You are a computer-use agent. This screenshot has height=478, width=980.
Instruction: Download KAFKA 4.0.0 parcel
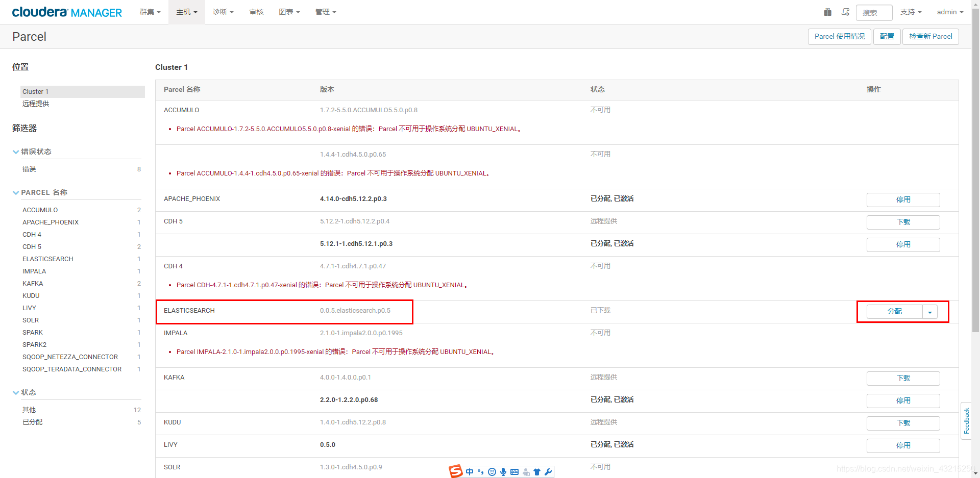click(x=903, y=379)
